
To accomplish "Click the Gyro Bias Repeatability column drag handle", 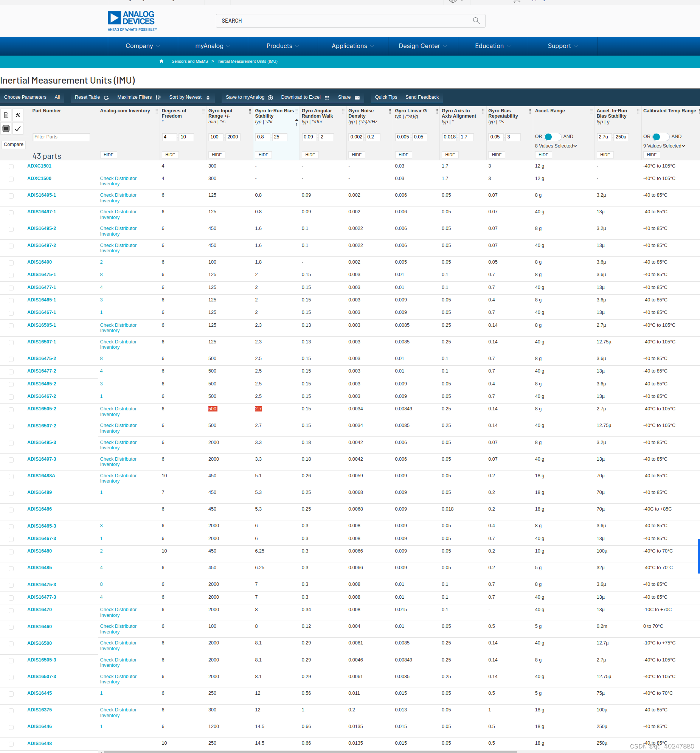I will [529, 111].
